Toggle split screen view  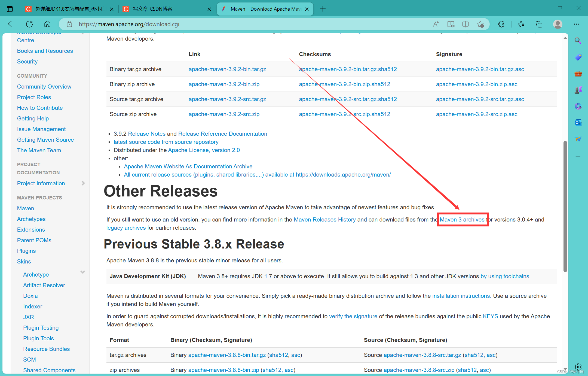465,24
